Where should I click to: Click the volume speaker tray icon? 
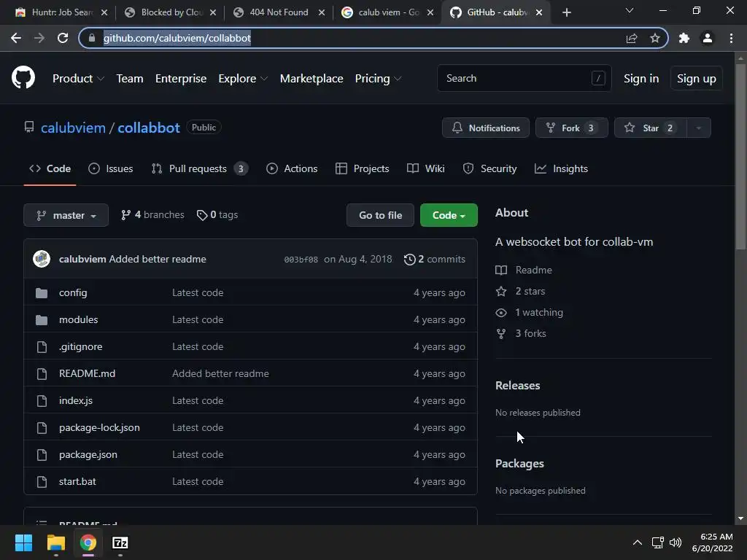coord(676,542)
